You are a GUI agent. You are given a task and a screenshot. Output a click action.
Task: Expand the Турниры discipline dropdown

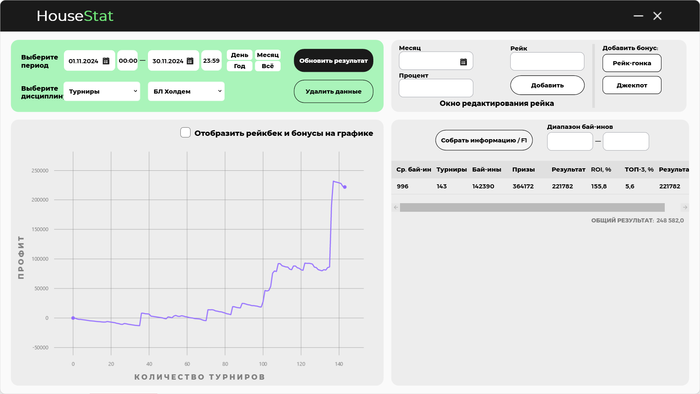[x=102, y=91]
